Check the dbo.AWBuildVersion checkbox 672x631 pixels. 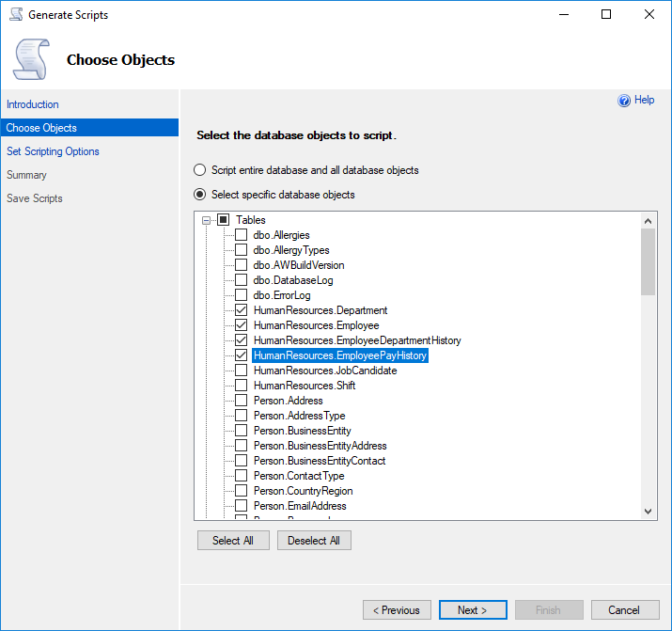coord(242,265)
